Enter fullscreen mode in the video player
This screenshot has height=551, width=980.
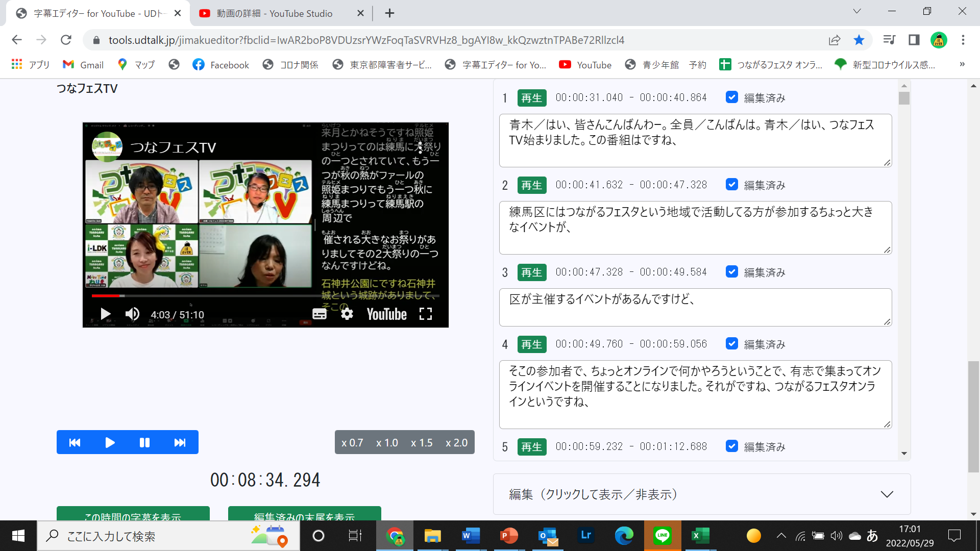pyautogui.click(x=426, y=314)
